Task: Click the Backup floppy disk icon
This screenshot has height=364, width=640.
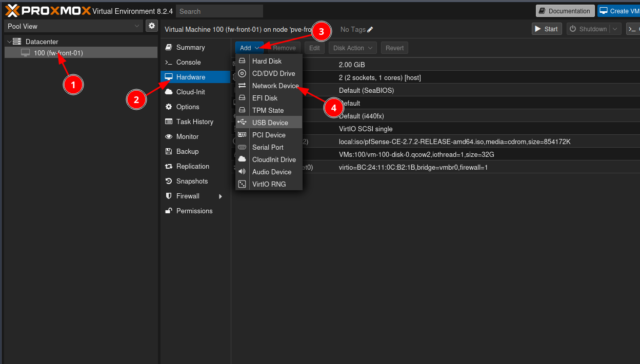Action: [x=168, y=152]
